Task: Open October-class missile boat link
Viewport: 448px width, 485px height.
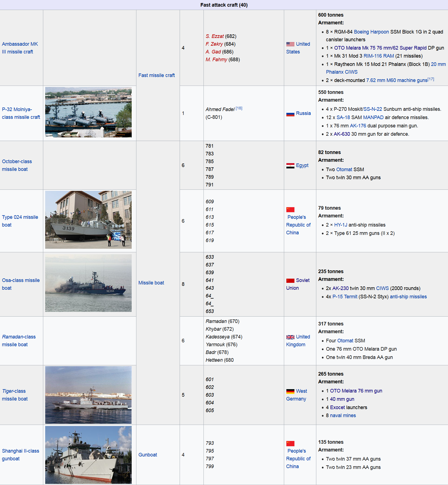Action: [x=17, y=165]
